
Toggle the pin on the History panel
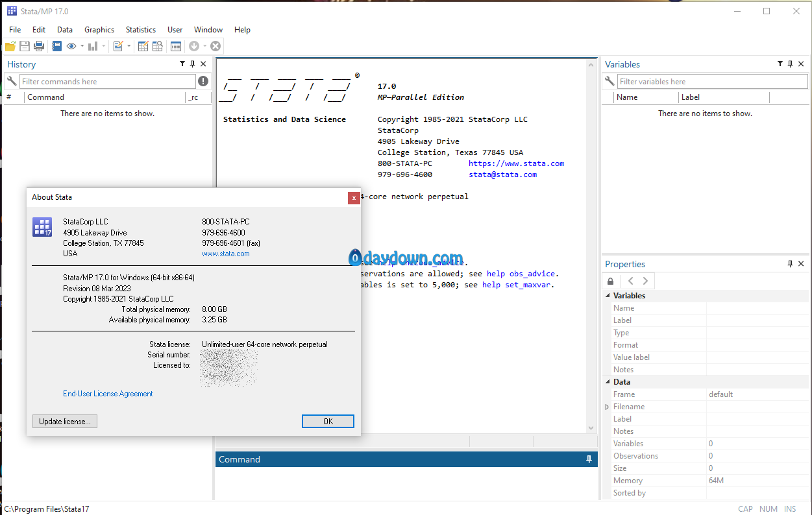tap(192, 64)
